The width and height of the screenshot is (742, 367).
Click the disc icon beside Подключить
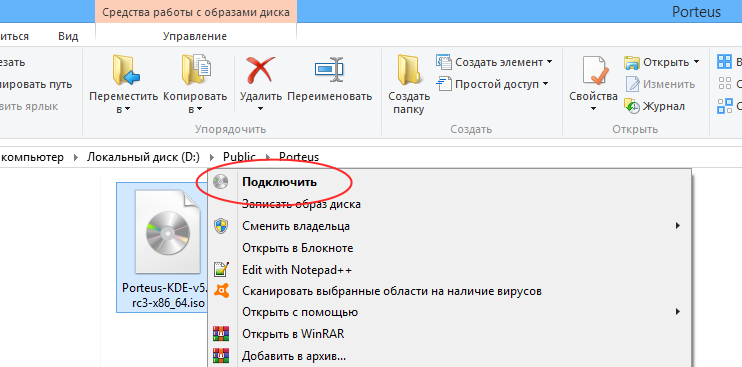tap(221, 182)
